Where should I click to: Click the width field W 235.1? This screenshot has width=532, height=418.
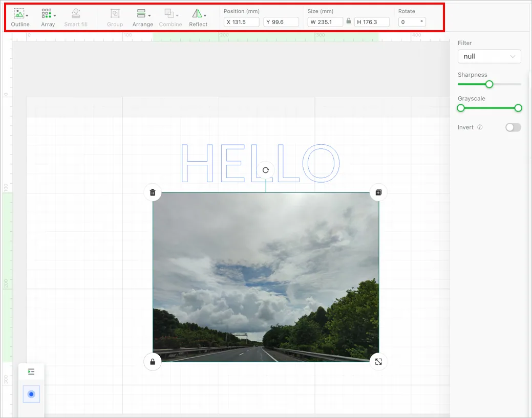(325, 22)
